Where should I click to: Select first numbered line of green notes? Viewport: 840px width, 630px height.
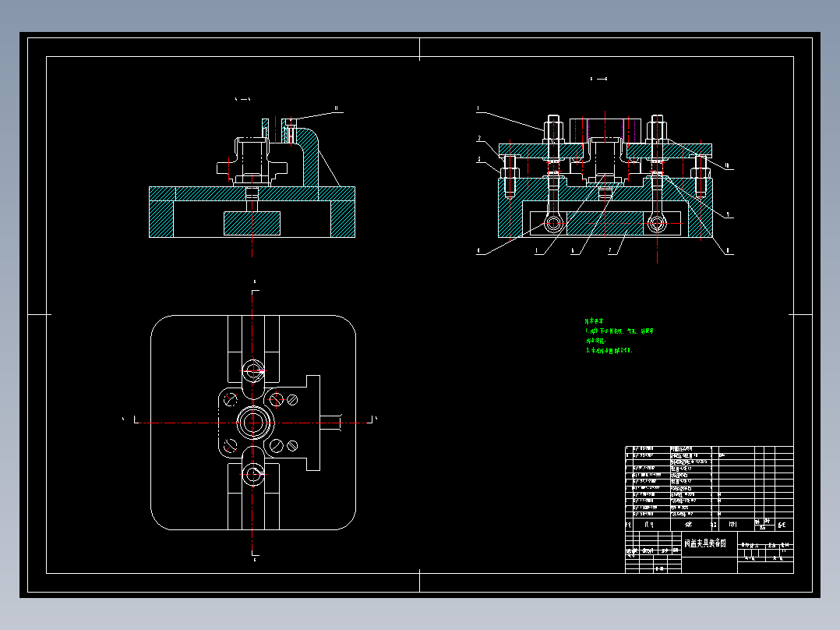pyautogui.click(x=619, y=331)
